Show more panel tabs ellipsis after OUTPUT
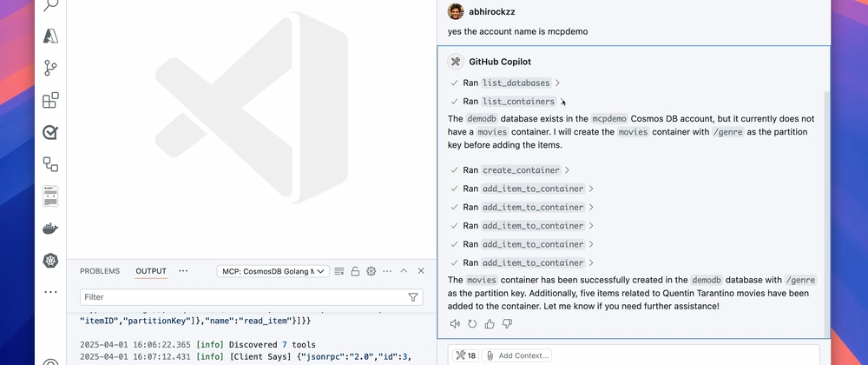The image size is (868, 365). 183,271
